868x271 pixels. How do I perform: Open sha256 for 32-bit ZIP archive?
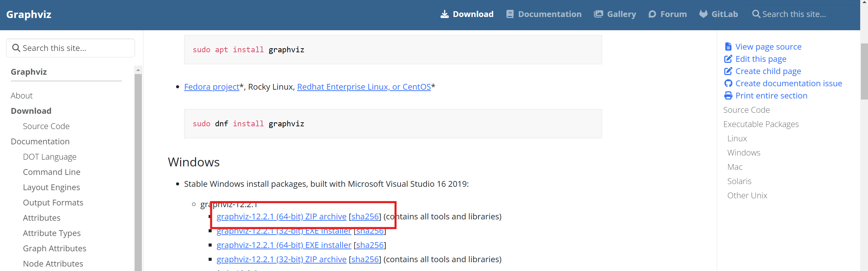[365, 259]
